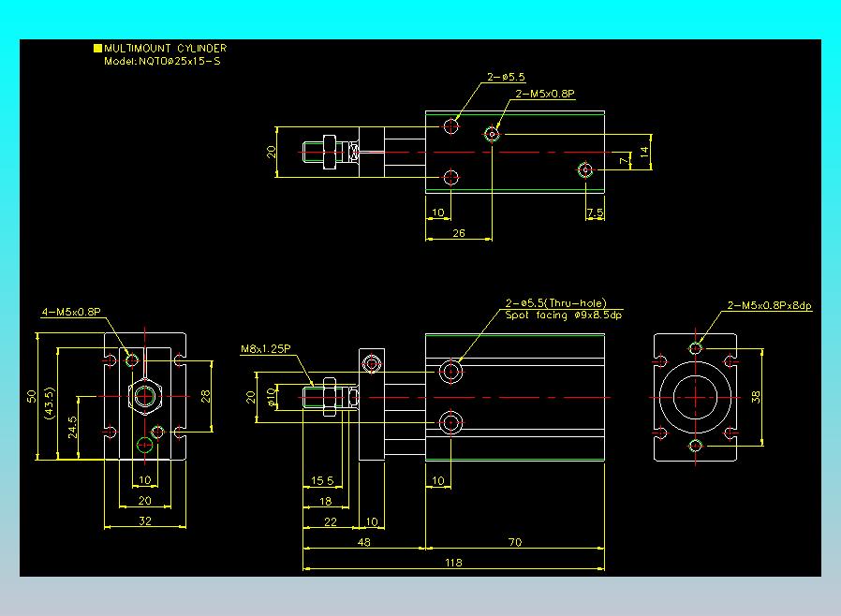Select the "118" overall length dimension
841x616 pixels.
click(x=453, y=563)
